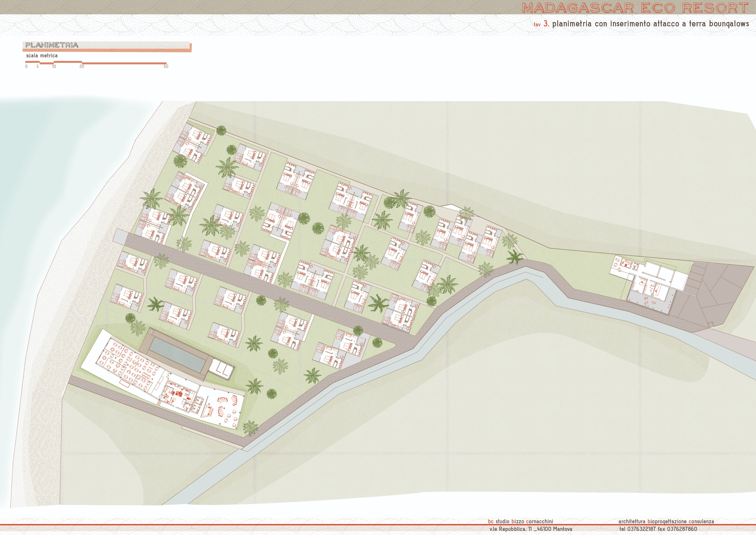Screen dimensions: 756x535
Task: Click the address 'v.le Repubblica, 11 _46100 Mantova'
Action: [x=531, y=529]
